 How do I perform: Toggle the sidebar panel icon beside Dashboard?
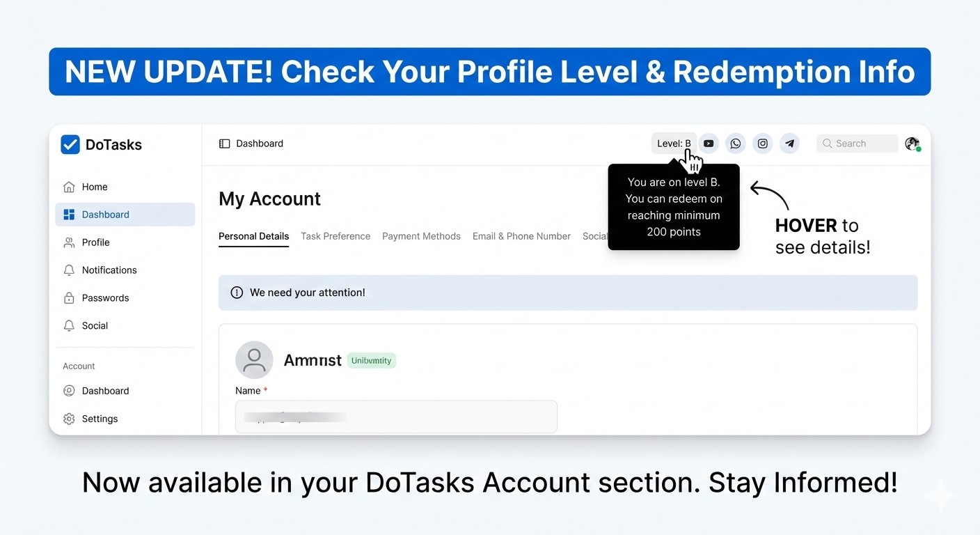(x=224, y=144)
